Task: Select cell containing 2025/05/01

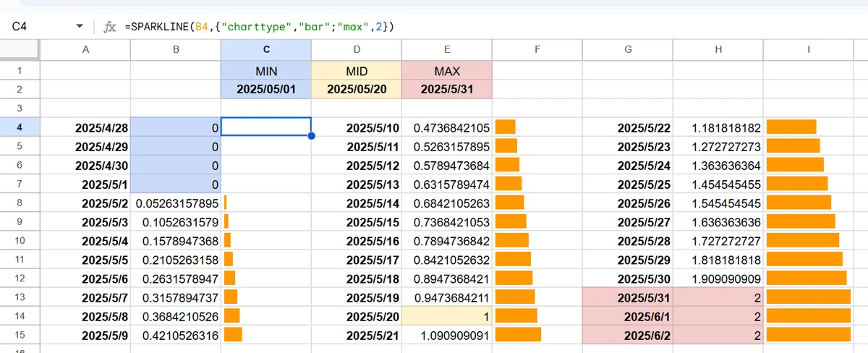Action: point(266,90)
